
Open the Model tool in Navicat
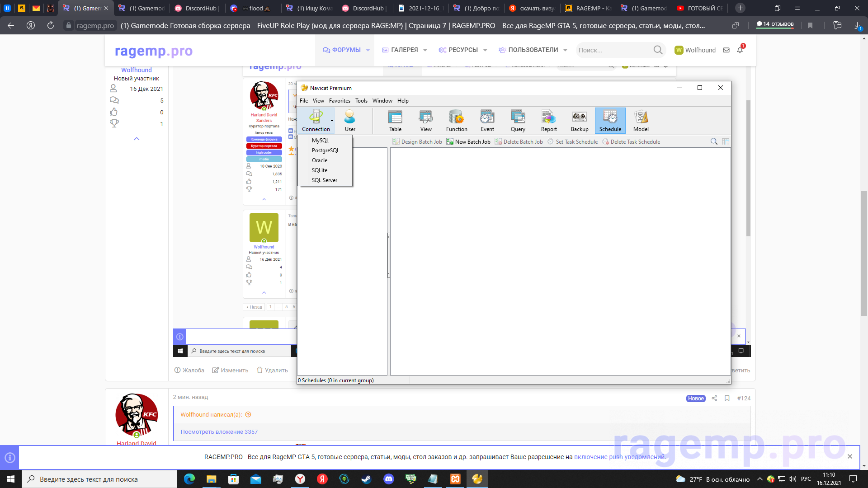[x=641, y=120]
